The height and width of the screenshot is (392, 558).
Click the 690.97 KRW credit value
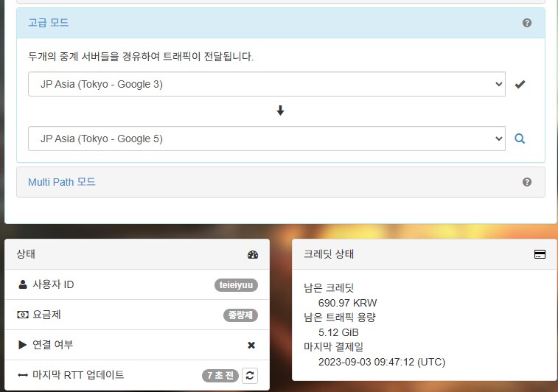[x=347, y=303]
